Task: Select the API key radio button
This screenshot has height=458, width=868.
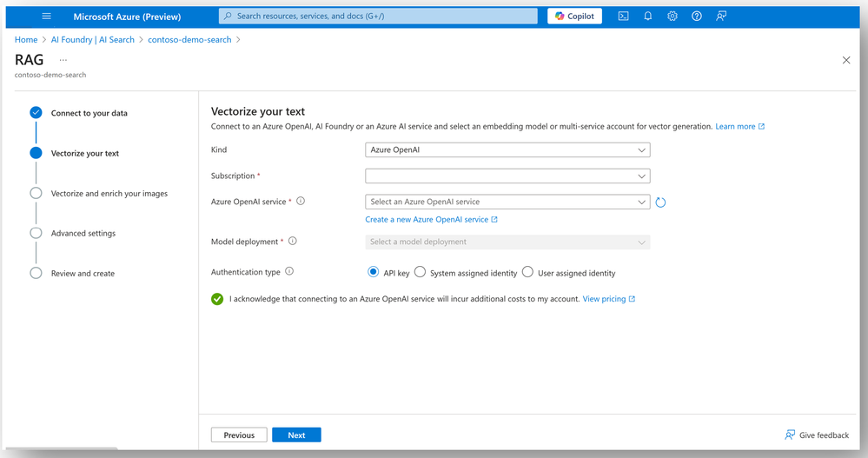Action: coord(374,272)
